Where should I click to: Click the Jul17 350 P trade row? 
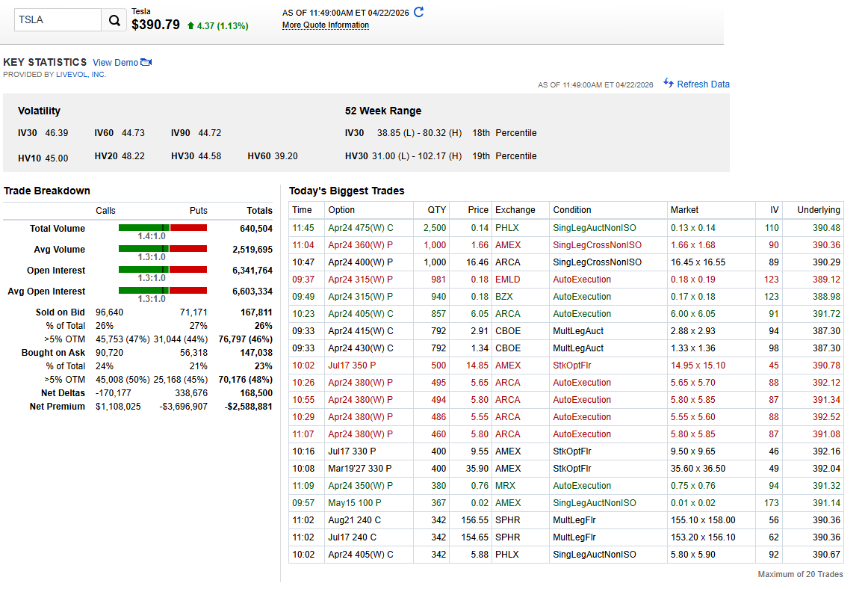pos(565,366)
